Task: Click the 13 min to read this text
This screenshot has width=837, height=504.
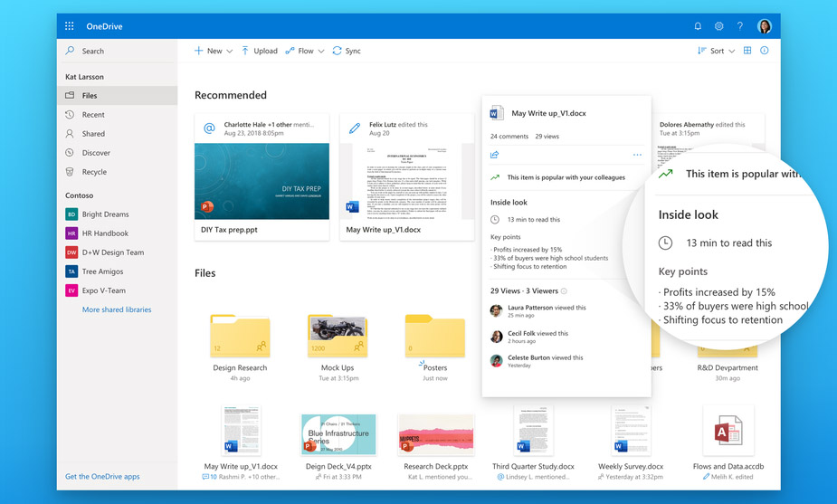Action: (533, 220)
